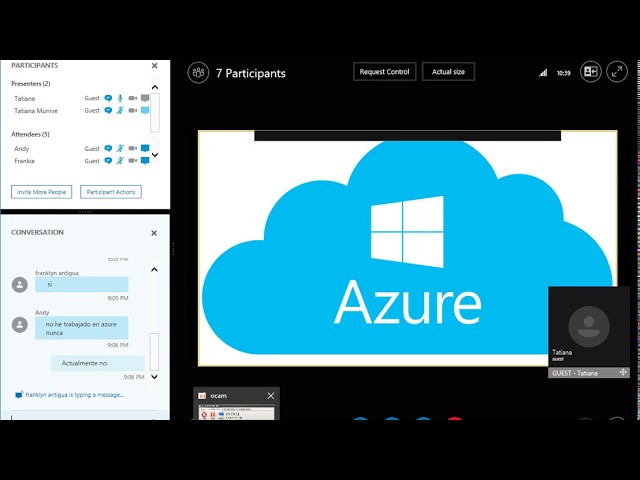Click conversation scroll down arrow

(154, 377)
